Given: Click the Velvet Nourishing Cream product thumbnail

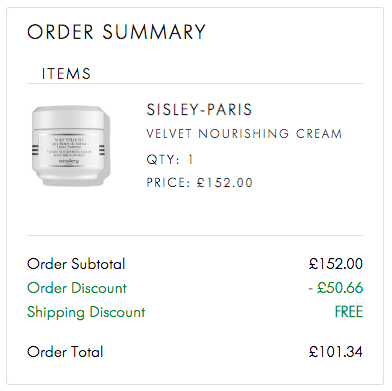Looking at the screenshot, I should pyautogui.click(x=71, y=146).
